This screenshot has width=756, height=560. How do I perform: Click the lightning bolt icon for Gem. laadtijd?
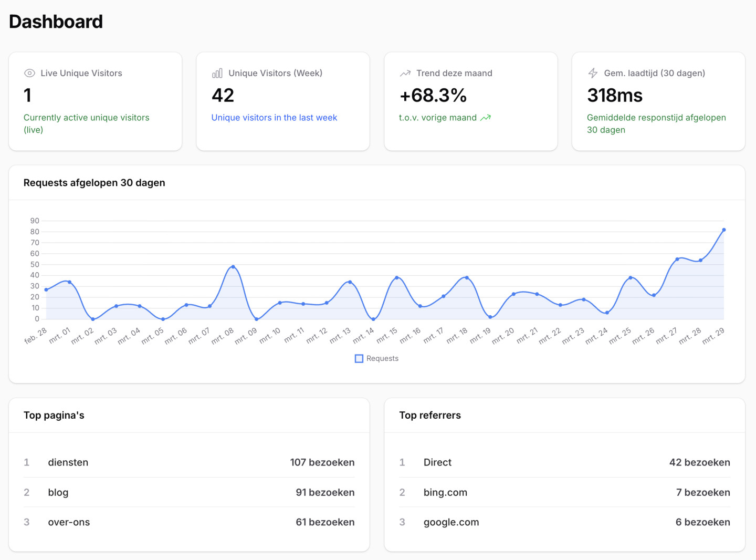pos(593,73)
